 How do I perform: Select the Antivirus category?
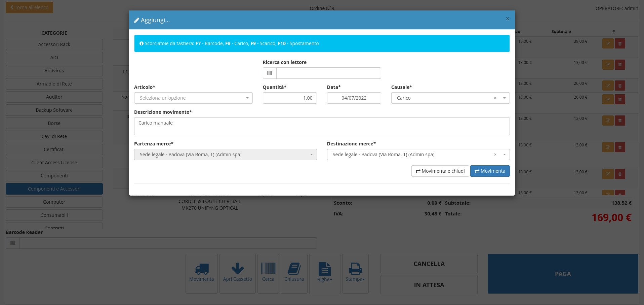pyautogui.click(x=54, y=71)
